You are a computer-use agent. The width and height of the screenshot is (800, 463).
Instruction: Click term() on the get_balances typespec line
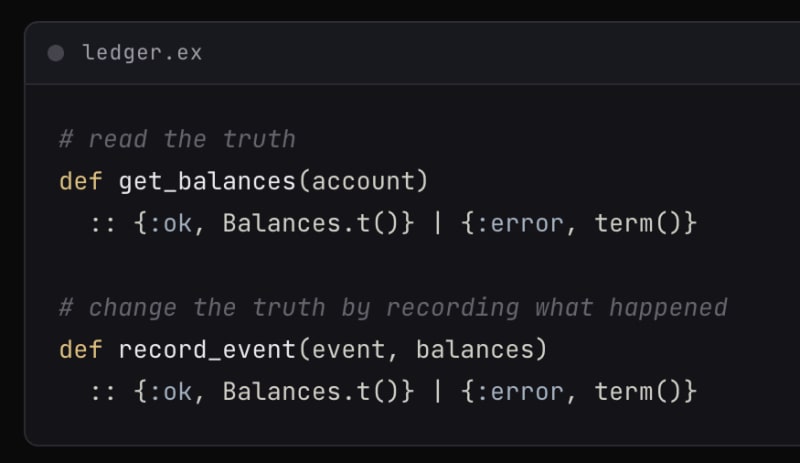pos(638,223)
